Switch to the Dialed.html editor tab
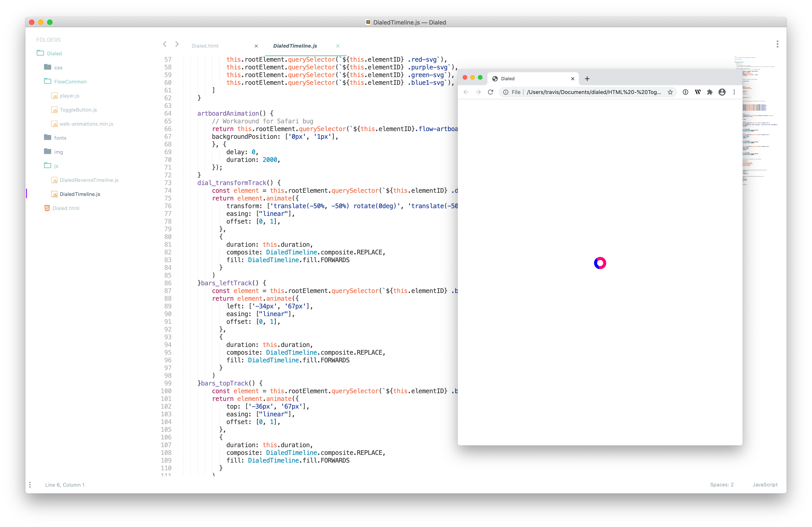The height and width of the screenshot is (527, 812). point(205,46)
